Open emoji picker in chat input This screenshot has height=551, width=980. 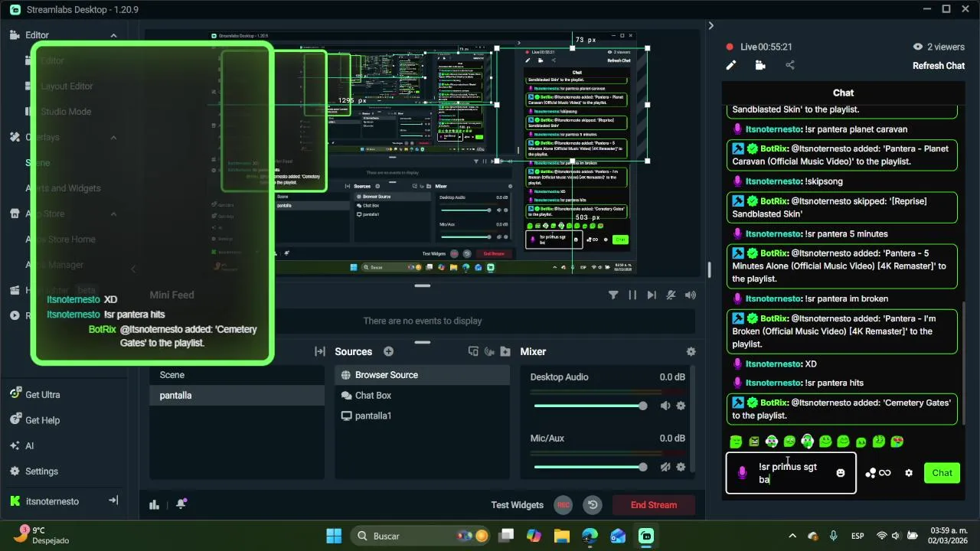(x=841, y=473)
